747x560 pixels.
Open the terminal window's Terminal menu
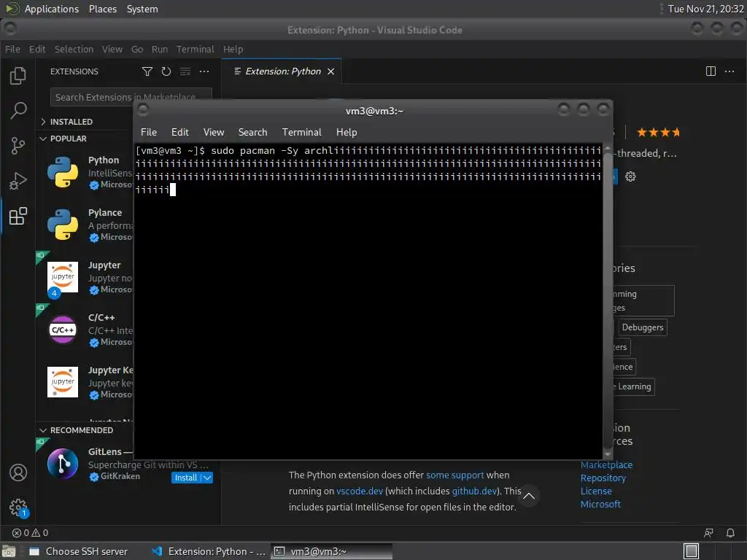coord(301,133)
